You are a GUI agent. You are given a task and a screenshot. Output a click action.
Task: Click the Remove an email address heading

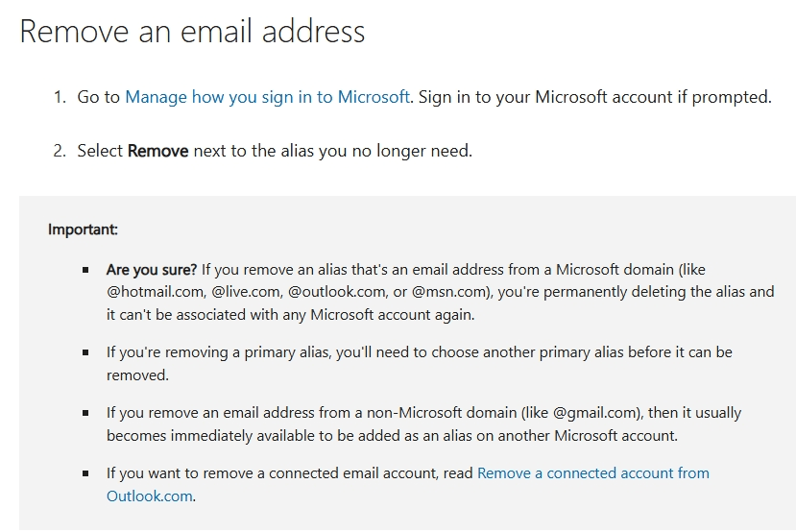click(x=192, y=31)
